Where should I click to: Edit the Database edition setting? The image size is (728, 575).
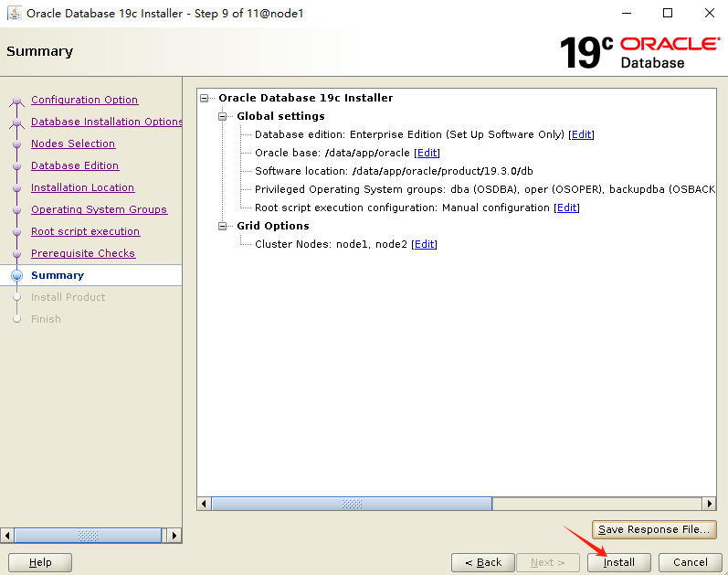(581, 134)
